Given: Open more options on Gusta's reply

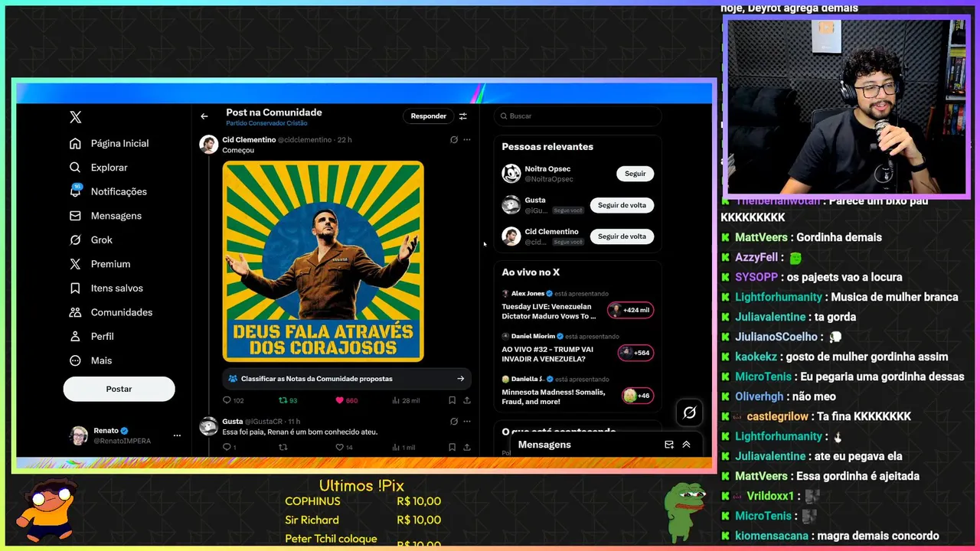Looking at the screenshot, I should tap(467, 422).
